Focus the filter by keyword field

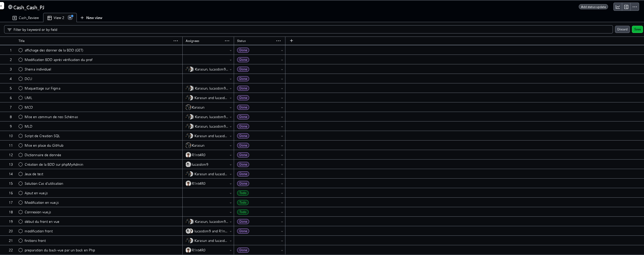(308, 30)
